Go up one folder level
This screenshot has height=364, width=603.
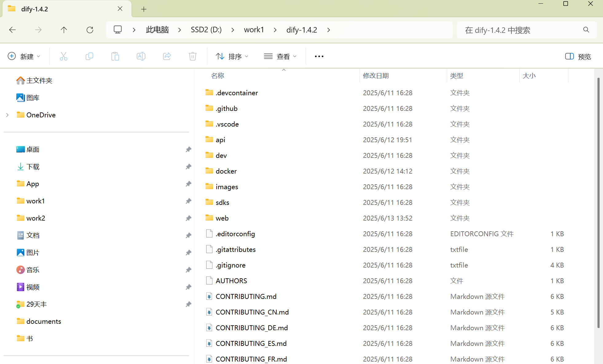coord(64,30)
